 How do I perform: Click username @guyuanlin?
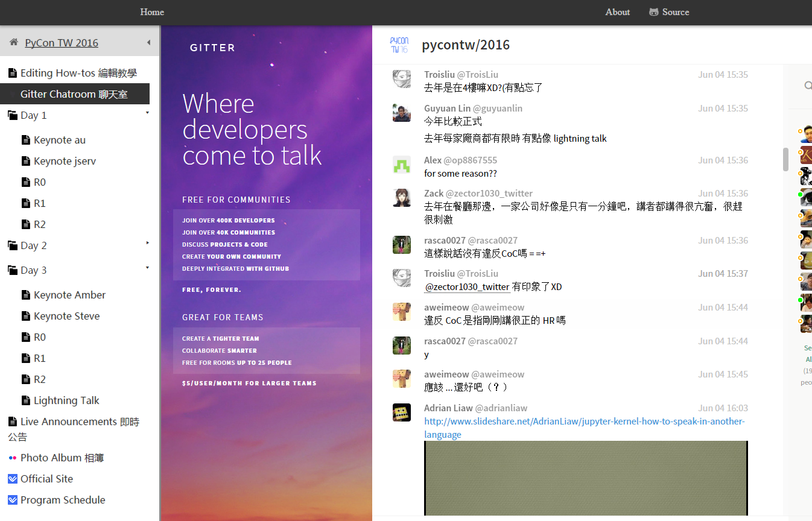[498, 109]
